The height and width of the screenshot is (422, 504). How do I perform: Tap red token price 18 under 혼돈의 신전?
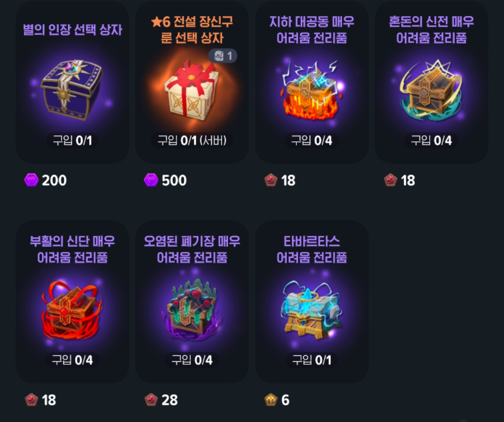pos(399,180)
